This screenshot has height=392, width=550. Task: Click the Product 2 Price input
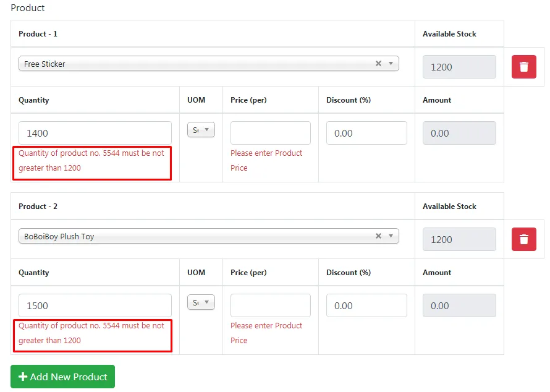click(x=270, y=305)
